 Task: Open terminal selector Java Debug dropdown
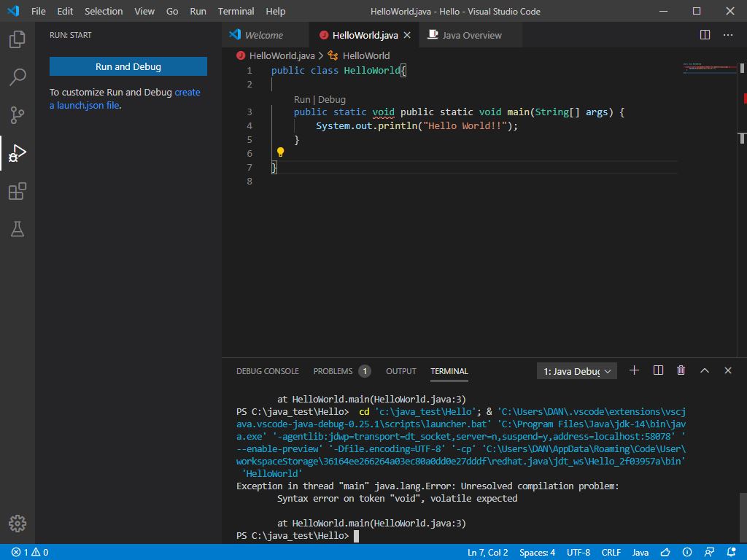576,371
